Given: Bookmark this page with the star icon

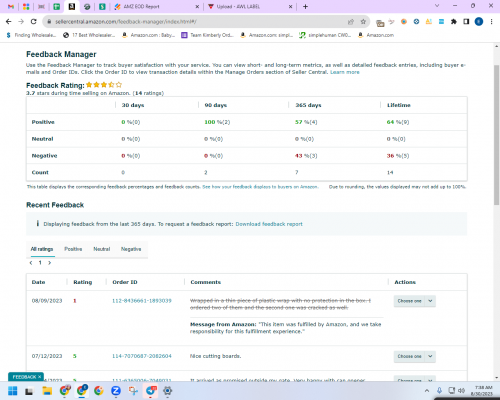Looking at the screenshot, I should pyautogui.click(x=363, y=22).
